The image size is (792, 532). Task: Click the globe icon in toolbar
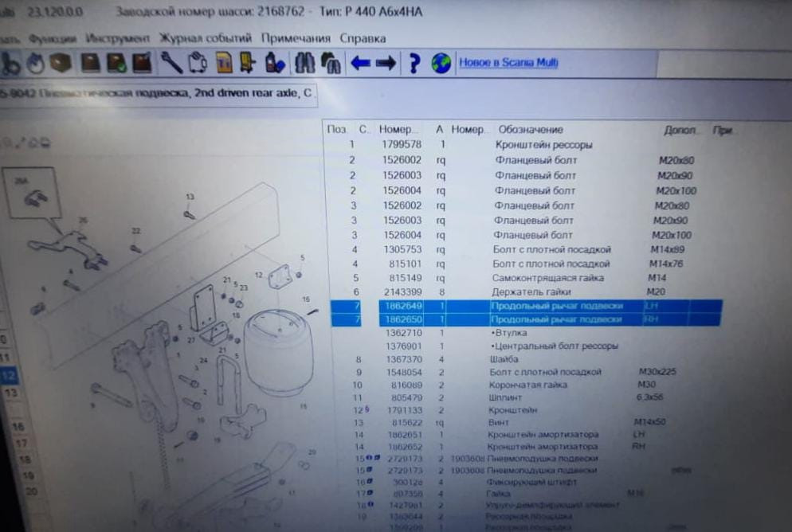pyautogui.click(x=441, y=64)
